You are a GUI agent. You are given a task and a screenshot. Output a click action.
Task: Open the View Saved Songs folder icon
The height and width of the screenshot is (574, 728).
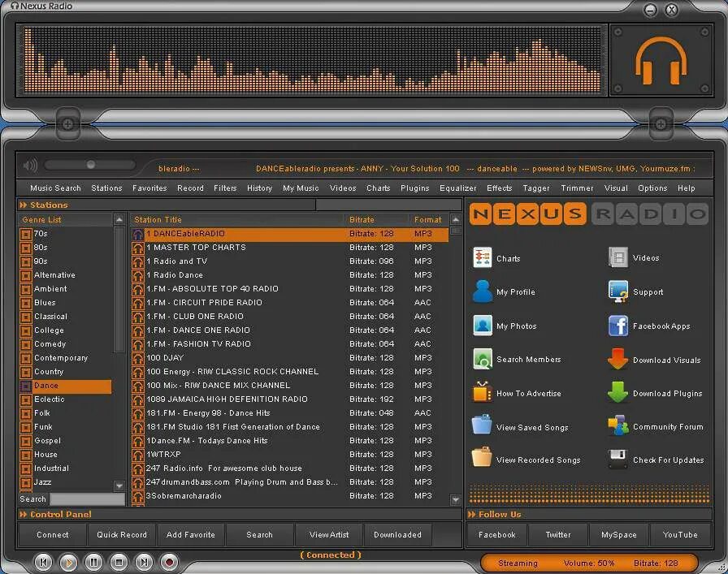(482, 425)
